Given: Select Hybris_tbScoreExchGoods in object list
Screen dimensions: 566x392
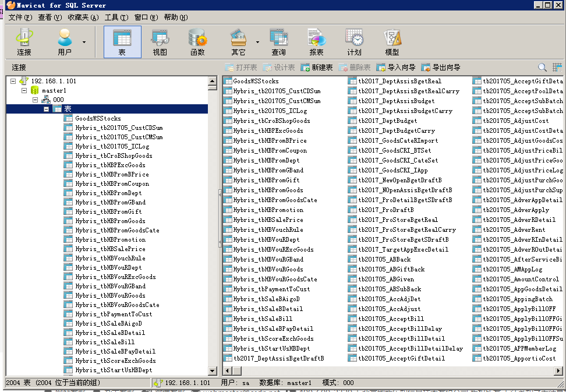Looking at the screenshot, I should 273,338.
